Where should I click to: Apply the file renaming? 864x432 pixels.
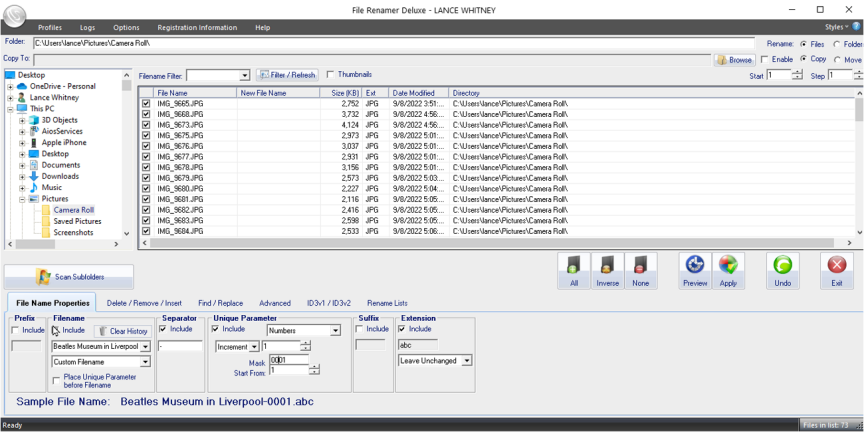729,270
